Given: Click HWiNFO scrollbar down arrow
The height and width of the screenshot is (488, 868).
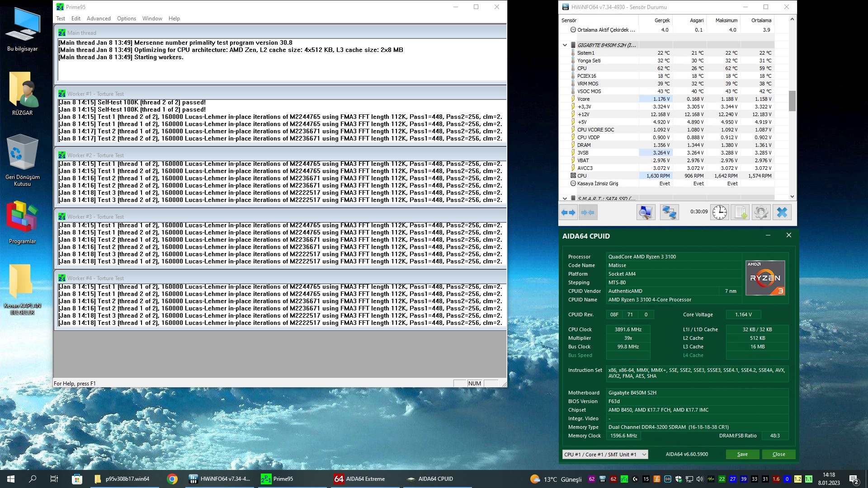Looking at the screenshot, I should pos(792,197).
